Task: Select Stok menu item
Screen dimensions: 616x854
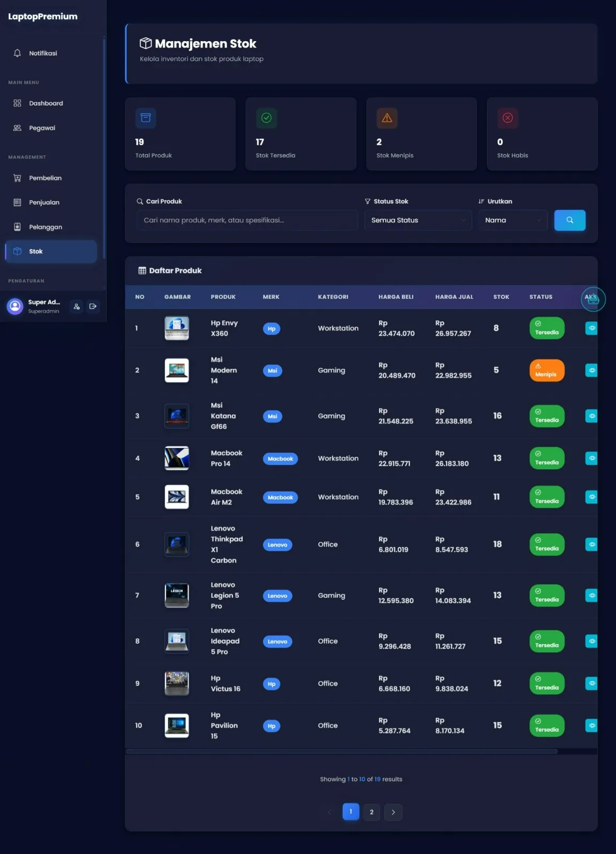Action: tap(51, 251)
